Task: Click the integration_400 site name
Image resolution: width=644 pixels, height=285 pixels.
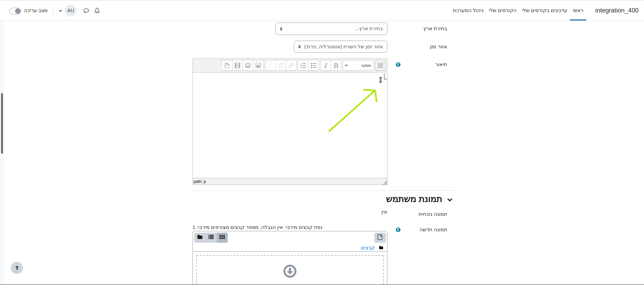Action: point(617,10)
